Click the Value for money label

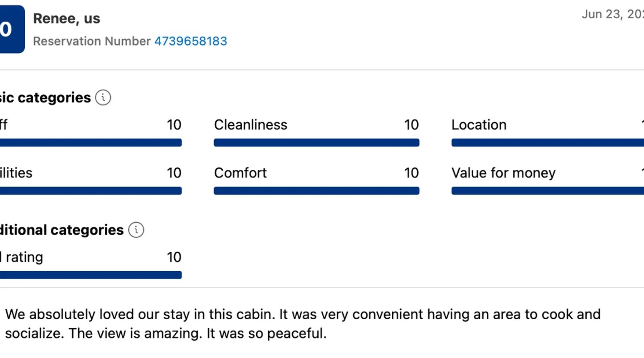503,173
